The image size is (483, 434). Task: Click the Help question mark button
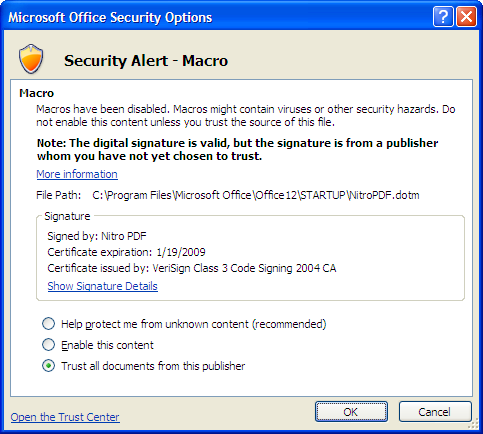[x=443, y=16]
